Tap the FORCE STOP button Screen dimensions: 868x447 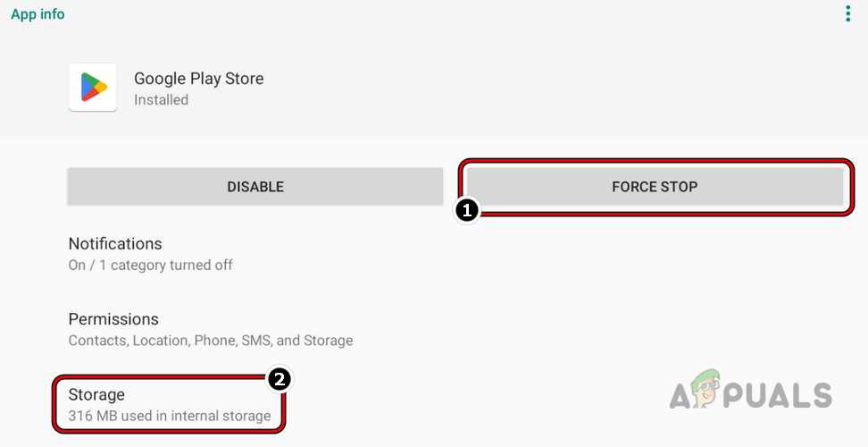click(x=655, y=187)
